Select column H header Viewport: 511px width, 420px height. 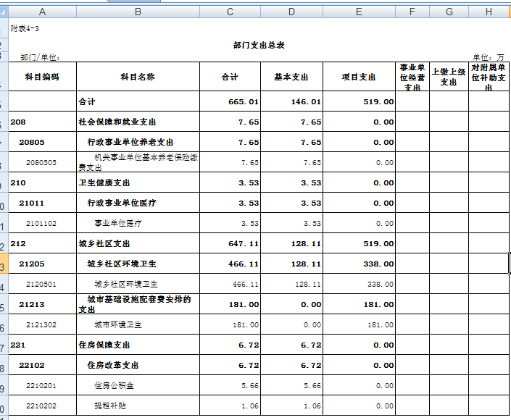tap(489, 12)
